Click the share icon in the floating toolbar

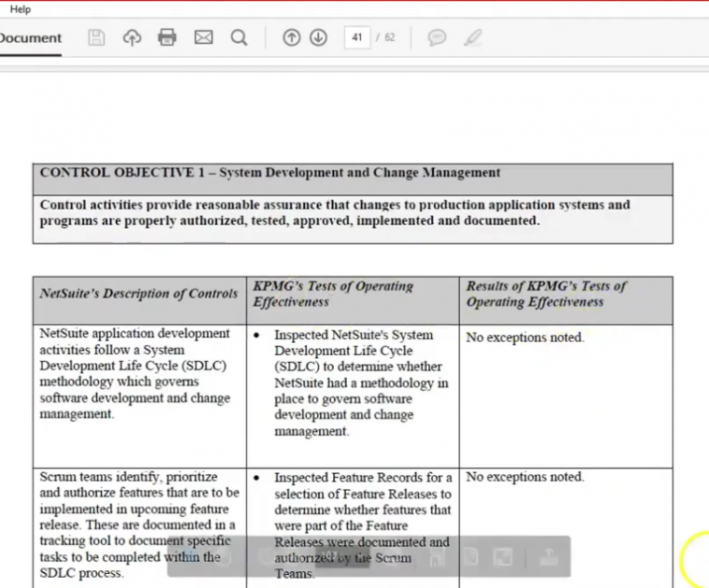click(x=549, y=557)
